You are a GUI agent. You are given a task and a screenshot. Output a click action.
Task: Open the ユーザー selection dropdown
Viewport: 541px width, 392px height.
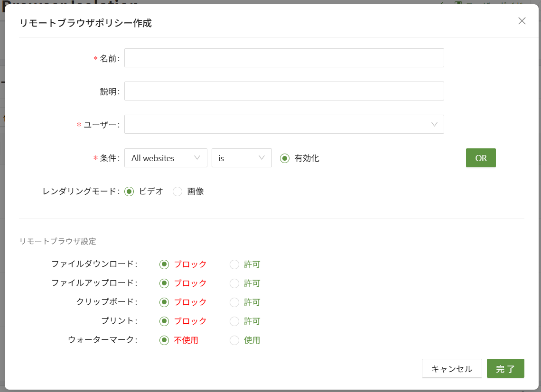pyautogui.click(x=284, y=124)
